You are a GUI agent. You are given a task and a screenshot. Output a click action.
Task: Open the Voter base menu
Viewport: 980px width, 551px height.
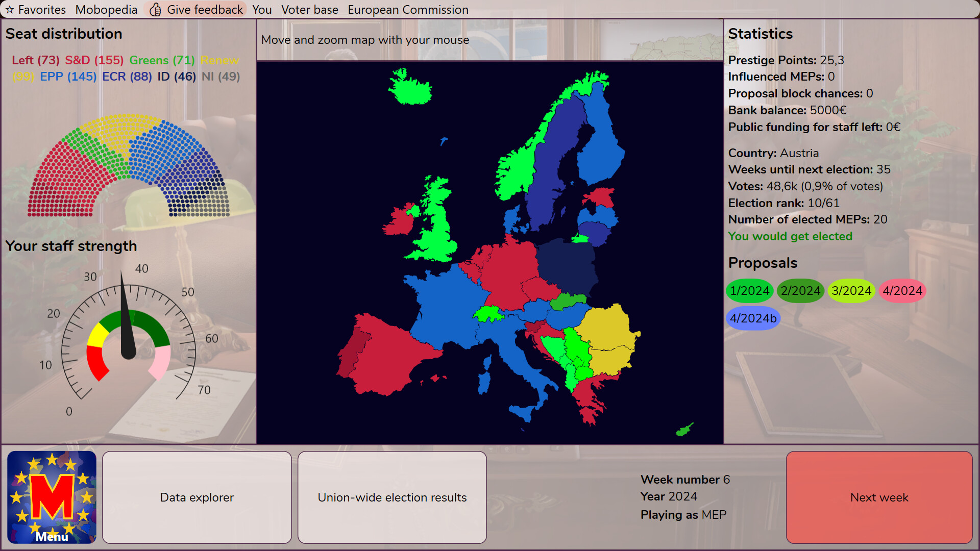(309, 10)
